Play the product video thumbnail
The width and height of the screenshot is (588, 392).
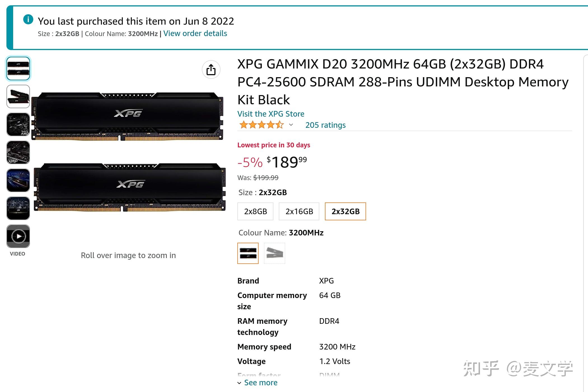pos(18,236)
